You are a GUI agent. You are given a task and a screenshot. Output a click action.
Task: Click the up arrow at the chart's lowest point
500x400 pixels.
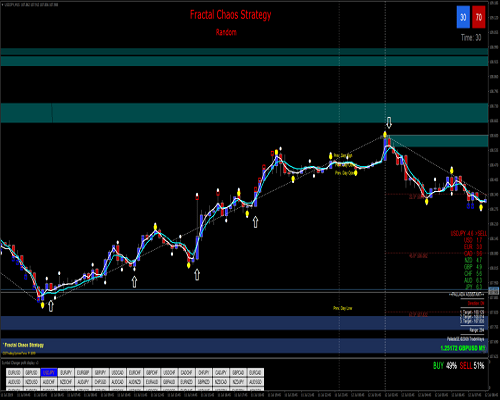(51, 306)
